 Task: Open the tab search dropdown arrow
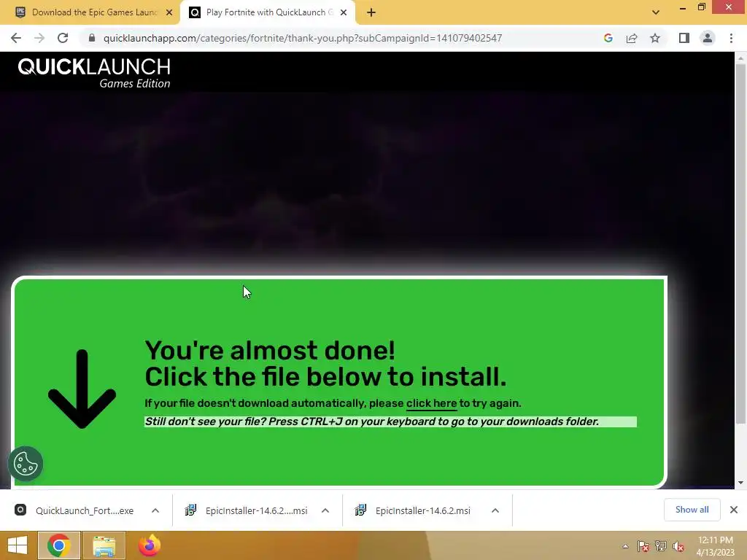pyautogui.click(x=656, y=12)
